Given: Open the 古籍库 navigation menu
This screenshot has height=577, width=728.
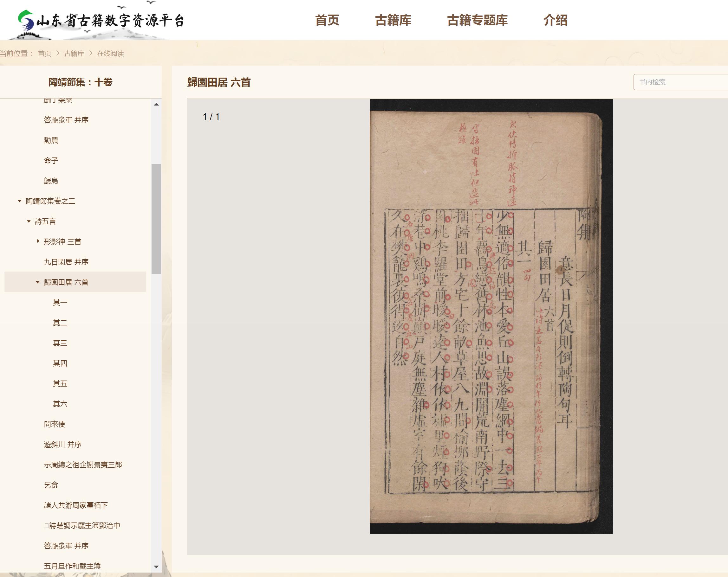Looking at the screenshot, I should coord(393,20).
